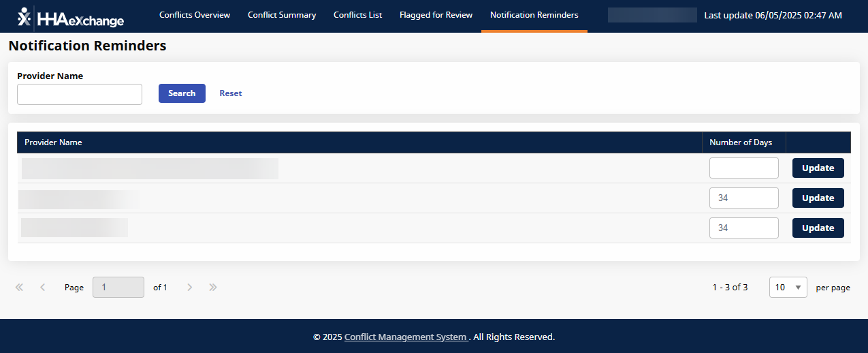Switch to Conflict Summary tab
Image resolution: width=868 pixels, height=353 pixels.
(282, 15)
